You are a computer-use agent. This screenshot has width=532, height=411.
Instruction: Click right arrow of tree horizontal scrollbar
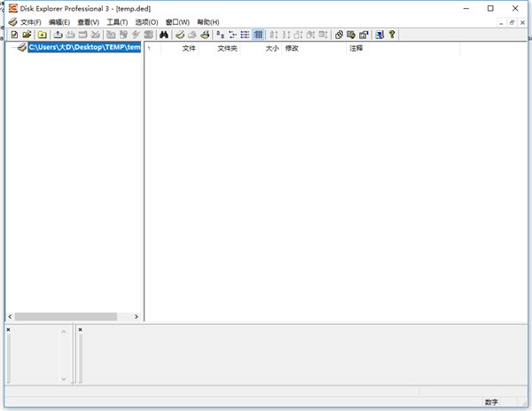(137, 317)
